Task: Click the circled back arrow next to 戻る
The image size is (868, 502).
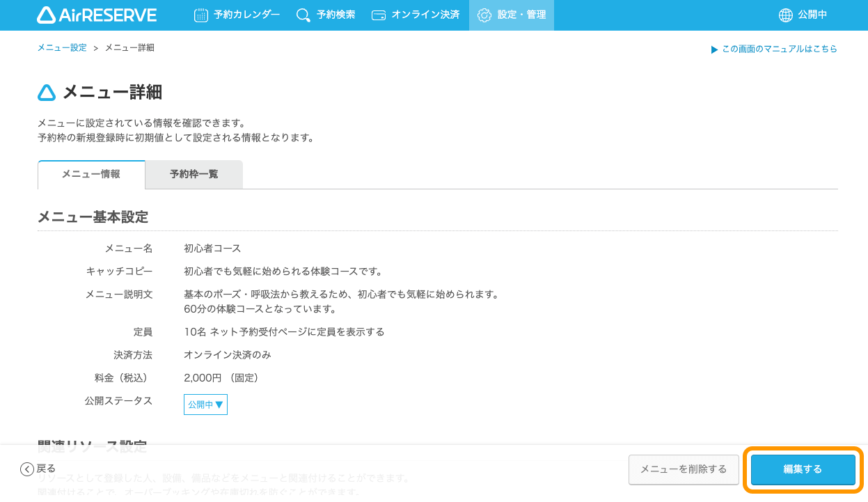Action: pyautogui.click(x=26, y=469)
